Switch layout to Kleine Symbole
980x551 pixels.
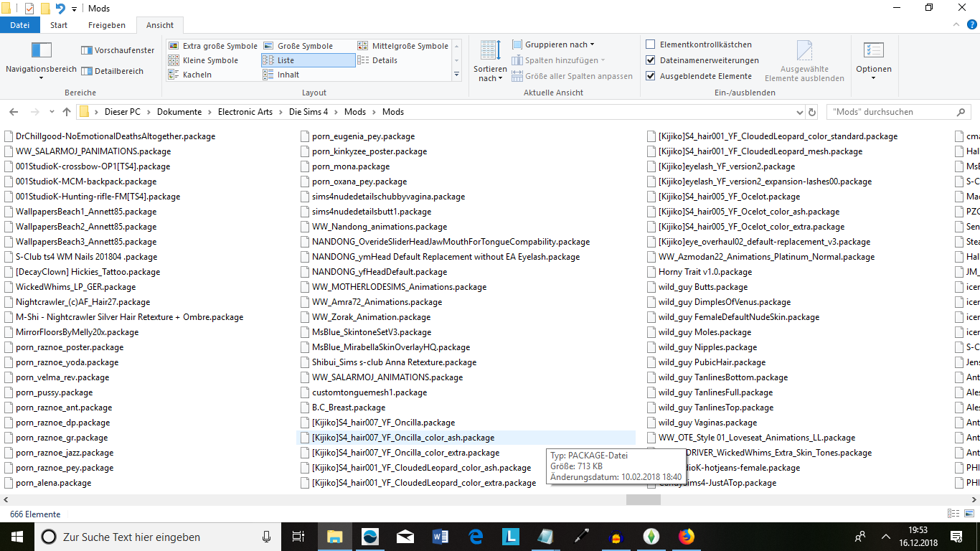click(203, 60)
